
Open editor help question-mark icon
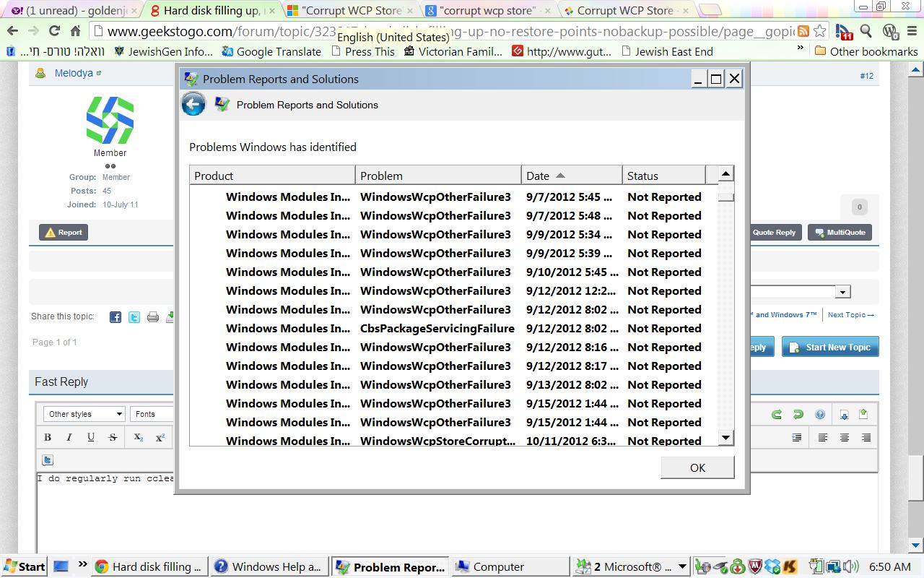tap(820, 414)
